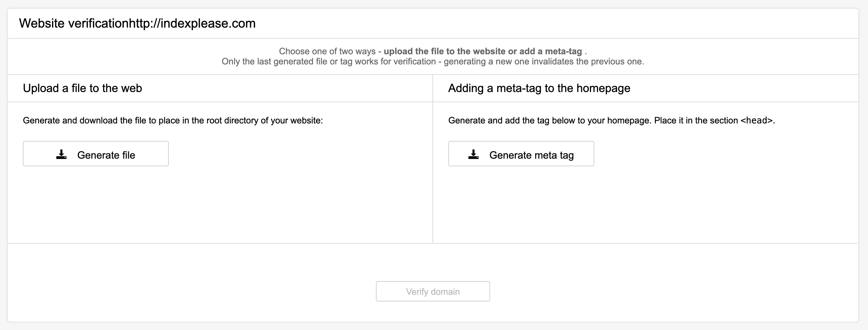Click the "Upload a file to the web" heading
Viewport: 868px width, 330px height.
82,88
